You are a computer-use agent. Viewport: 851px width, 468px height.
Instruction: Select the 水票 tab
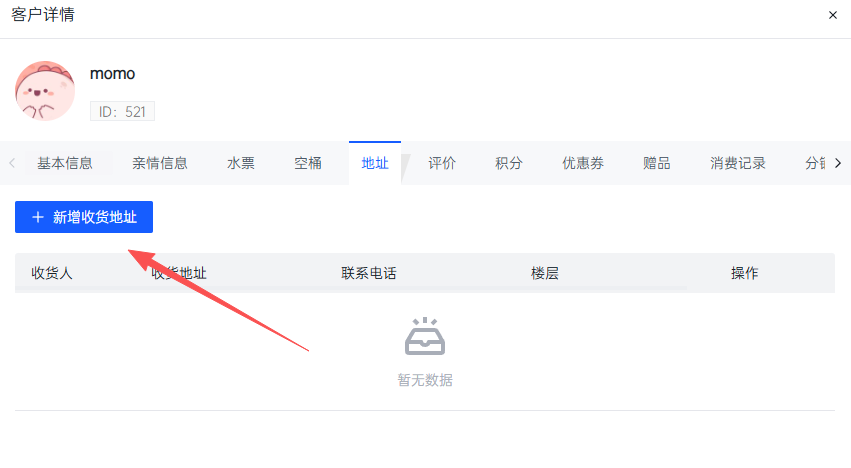pyautogui.click(x=240, y=163)
